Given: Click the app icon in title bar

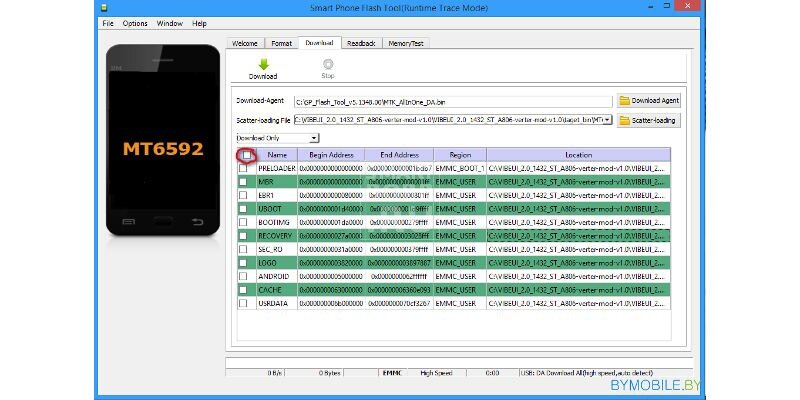Looking at the screenshot, I should click(104, 7).
